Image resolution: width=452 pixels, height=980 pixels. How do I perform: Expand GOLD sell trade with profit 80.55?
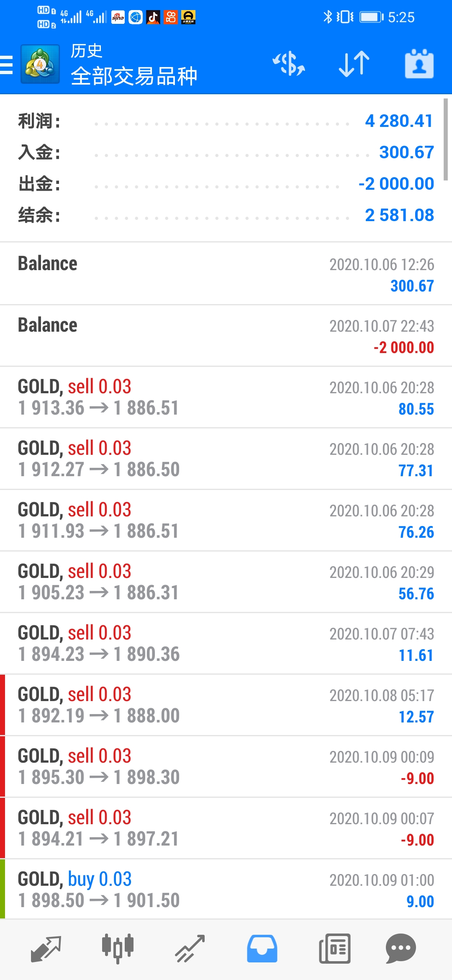point(226,397)
